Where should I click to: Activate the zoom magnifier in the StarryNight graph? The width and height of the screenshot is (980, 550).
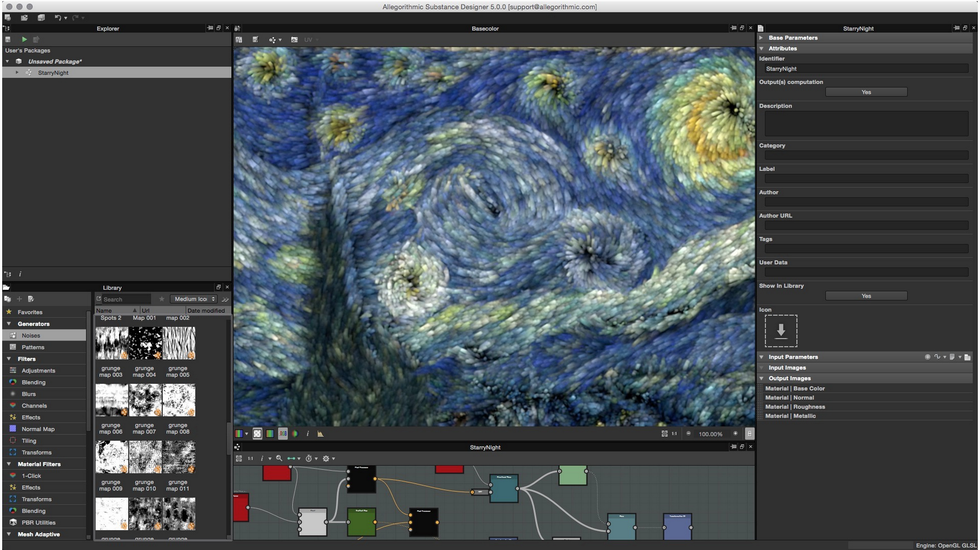tap(279, 459)
